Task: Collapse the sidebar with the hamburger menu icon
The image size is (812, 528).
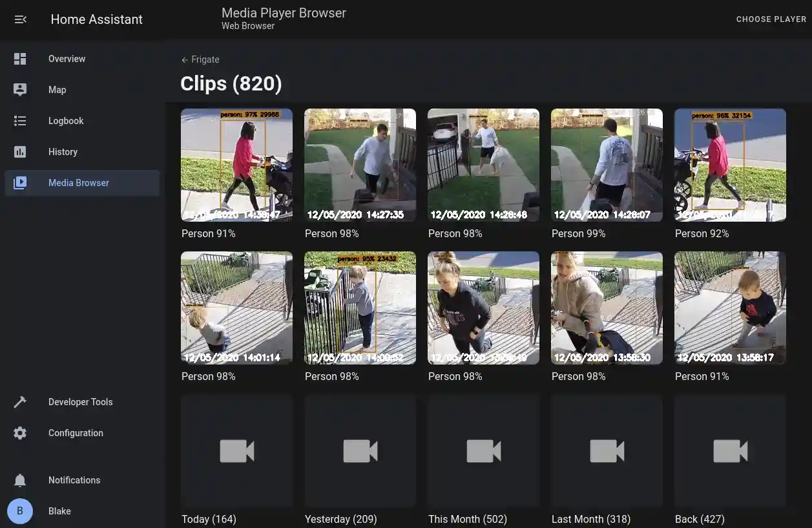Action: 20,19
